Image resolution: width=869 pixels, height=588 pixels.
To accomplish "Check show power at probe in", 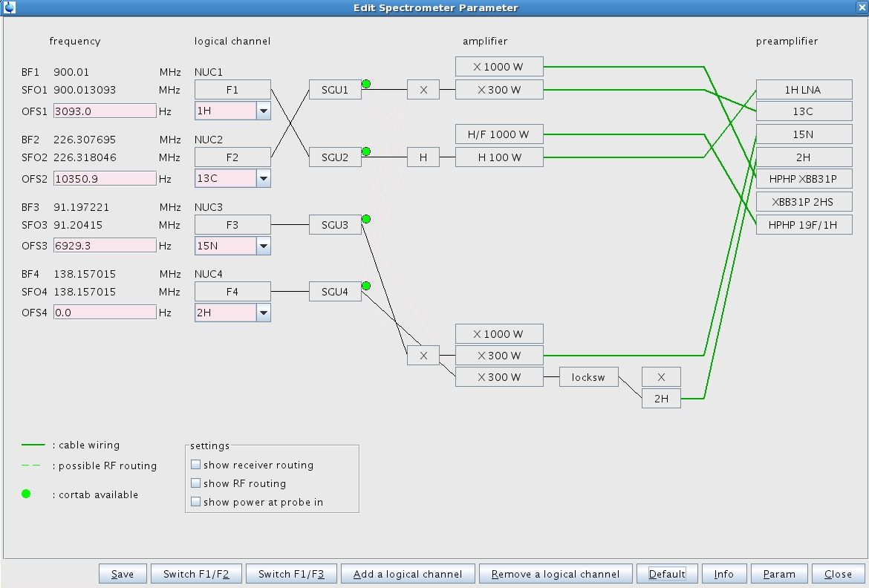I will [196, 502].
